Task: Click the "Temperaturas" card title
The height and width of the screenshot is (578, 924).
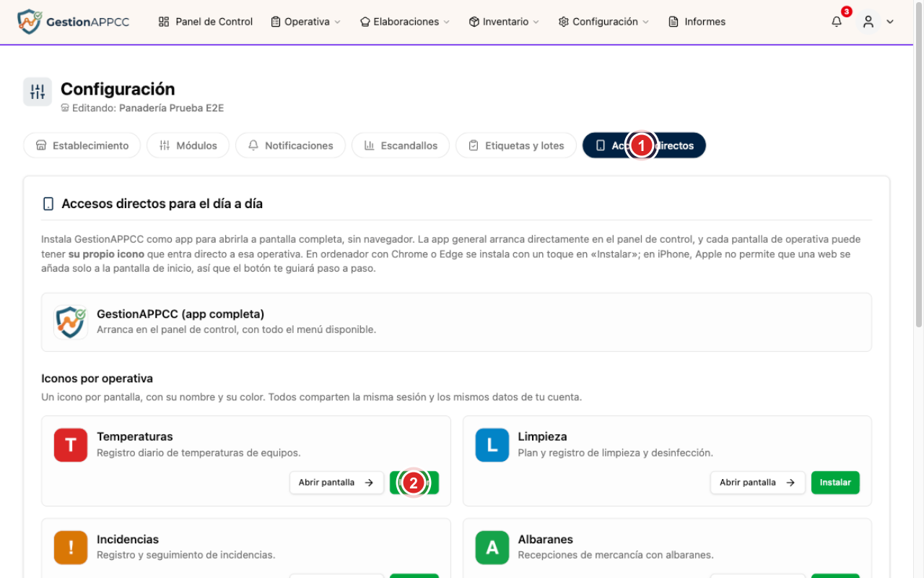Action: pyautogui.click(x=135, y=436)
